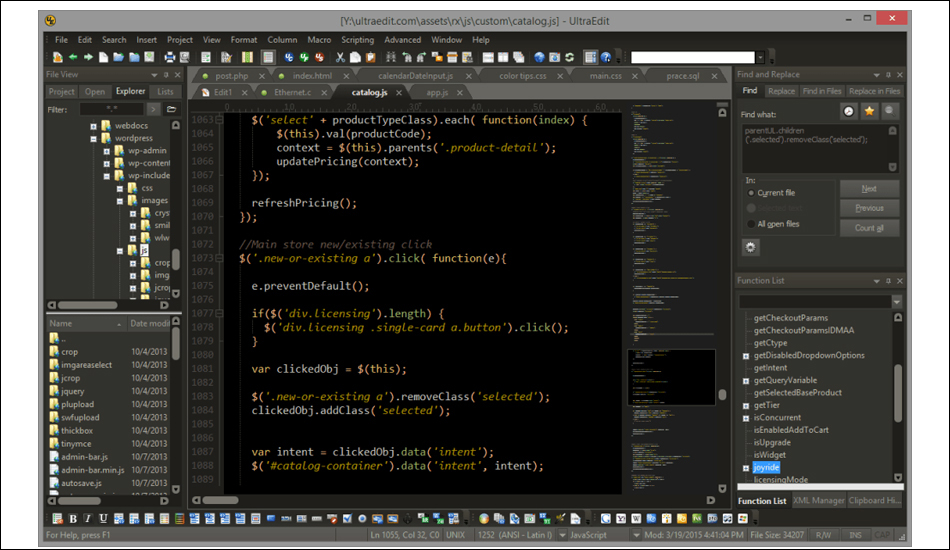Screen dimensions: 950x550
Task: Click the Yahoo icon in the bottom toolbar
Action: point(621,519)
